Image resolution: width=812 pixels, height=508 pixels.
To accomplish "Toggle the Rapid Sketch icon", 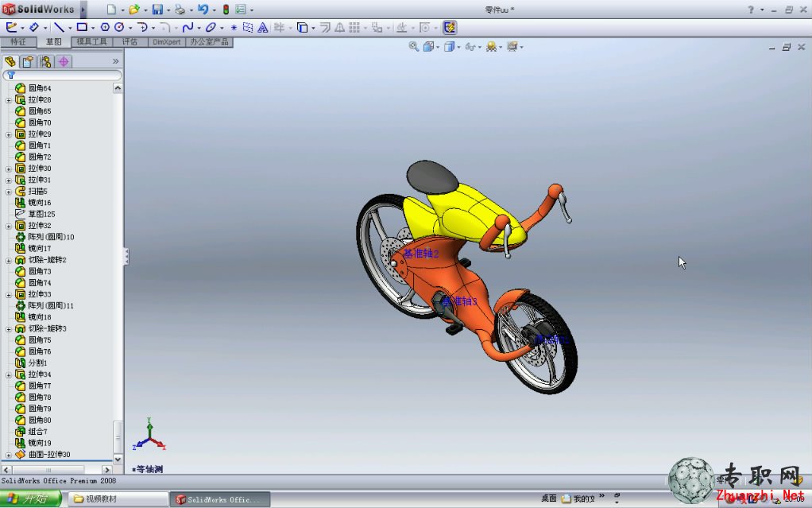I will click(450, 27).
